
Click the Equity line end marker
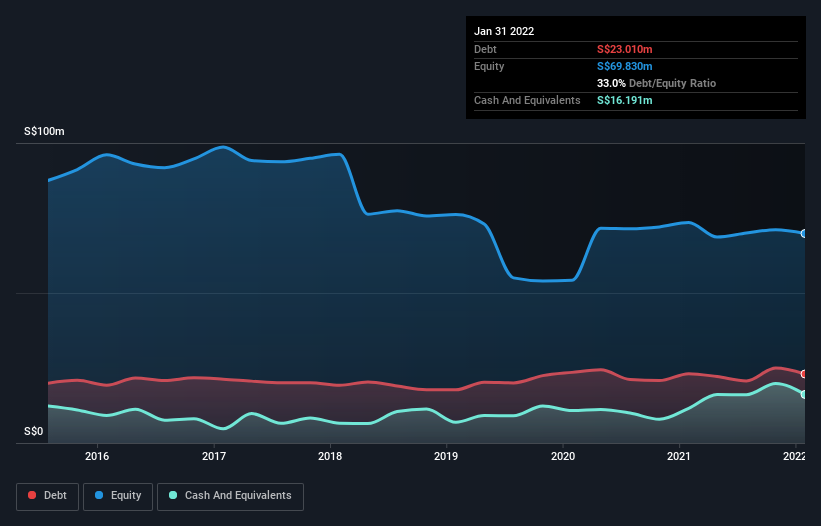(804, 233)
